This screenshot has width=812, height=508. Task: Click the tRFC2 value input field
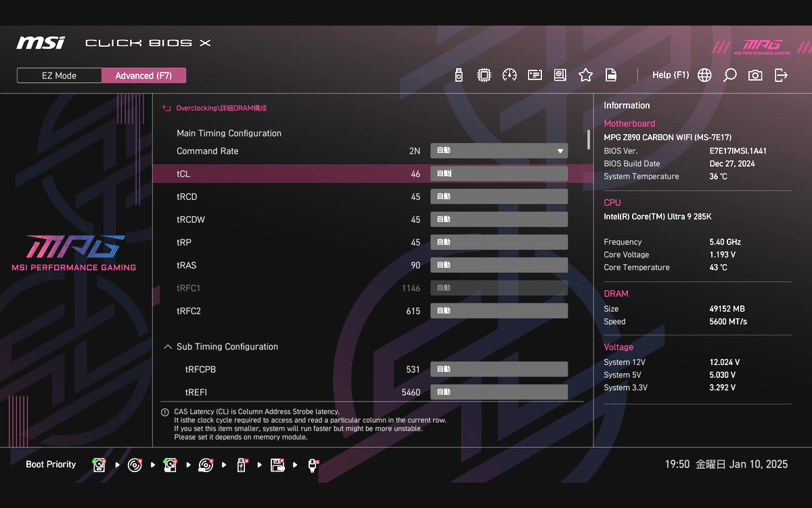(499, 311)
